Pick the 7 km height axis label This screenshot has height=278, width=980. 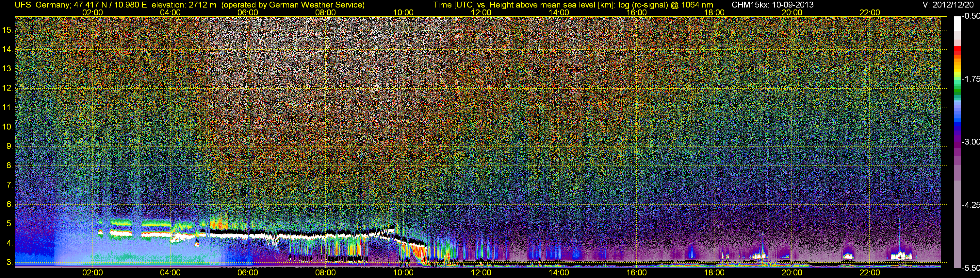[9, 185]
